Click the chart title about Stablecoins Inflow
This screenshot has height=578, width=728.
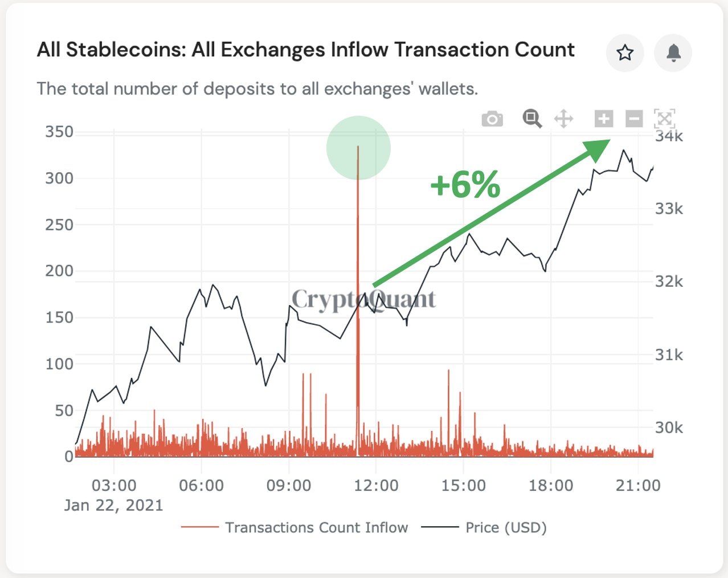pos(305,50)
